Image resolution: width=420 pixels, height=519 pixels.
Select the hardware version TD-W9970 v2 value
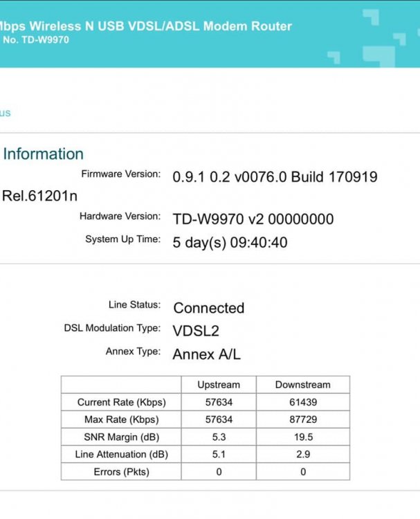click(x=253, y=219)
